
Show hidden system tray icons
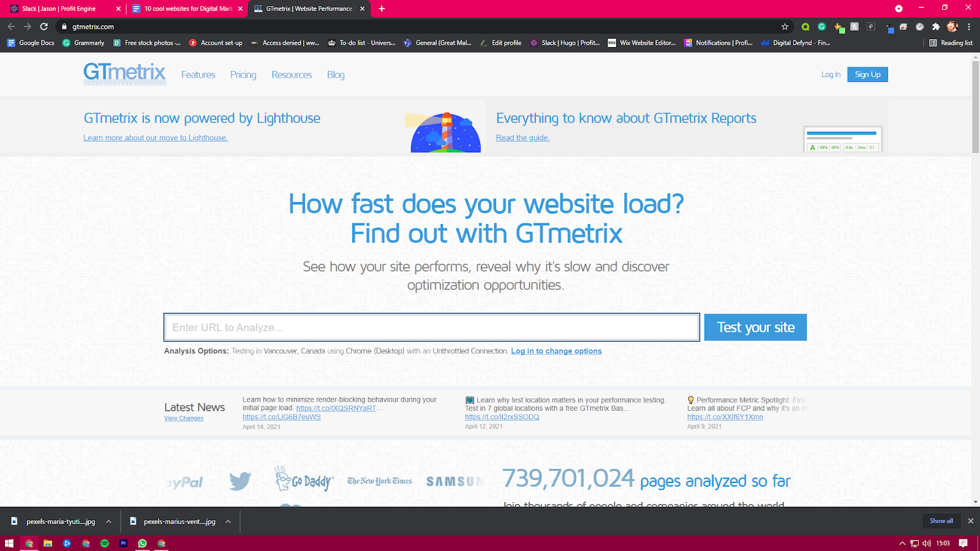[902, 543]
